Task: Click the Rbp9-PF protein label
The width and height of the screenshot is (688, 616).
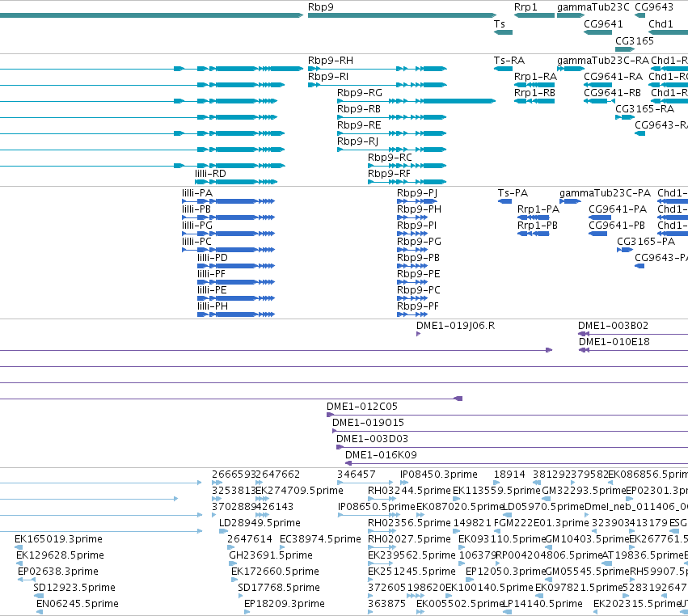Action: 418,306
